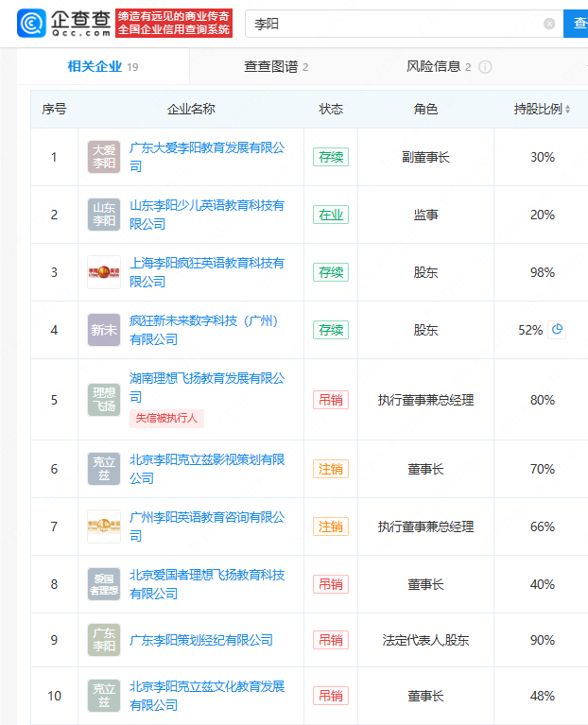Click 广东大爱李阳 company logo thumbnail
Screen dimensions: 588x725
(104, 157)
